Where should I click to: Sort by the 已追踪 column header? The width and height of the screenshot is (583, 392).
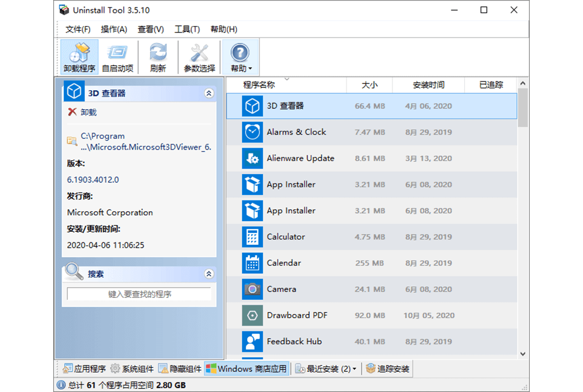[491, 85]
